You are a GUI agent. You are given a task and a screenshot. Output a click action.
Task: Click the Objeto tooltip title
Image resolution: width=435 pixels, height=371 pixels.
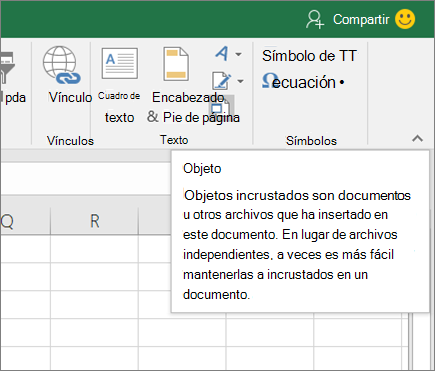[202, 168]
